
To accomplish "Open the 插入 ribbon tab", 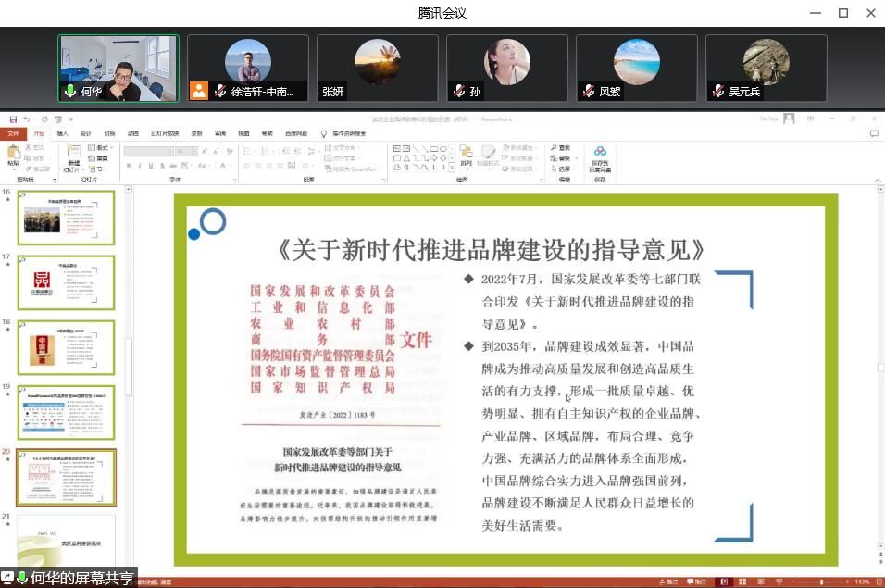I will [62, 133].
